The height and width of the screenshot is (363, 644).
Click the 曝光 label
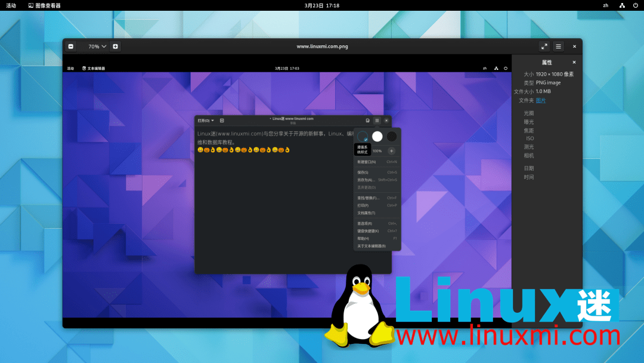point(528,122)
